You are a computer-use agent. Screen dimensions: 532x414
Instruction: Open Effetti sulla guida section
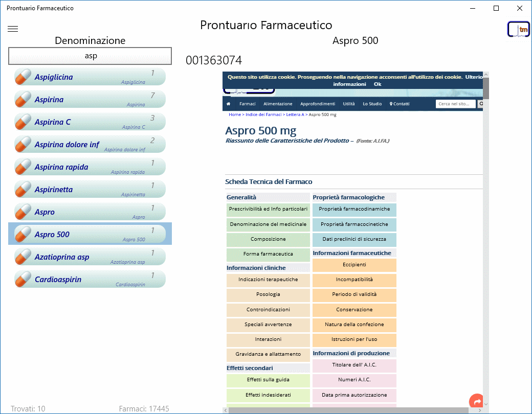tap(268, 380)
